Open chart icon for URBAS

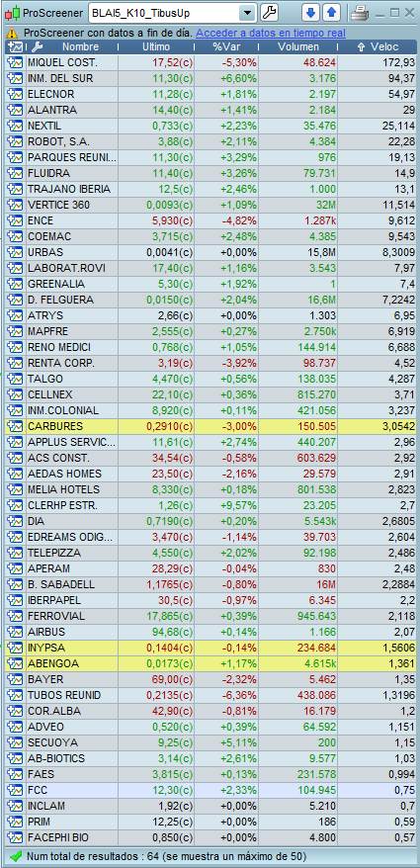(x=14, y=252)
